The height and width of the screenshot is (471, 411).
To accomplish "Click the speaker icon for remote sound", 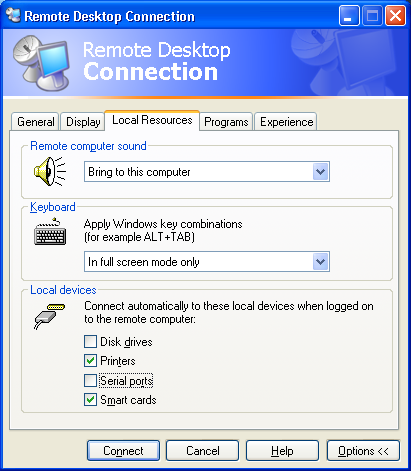I will point(50,171).
